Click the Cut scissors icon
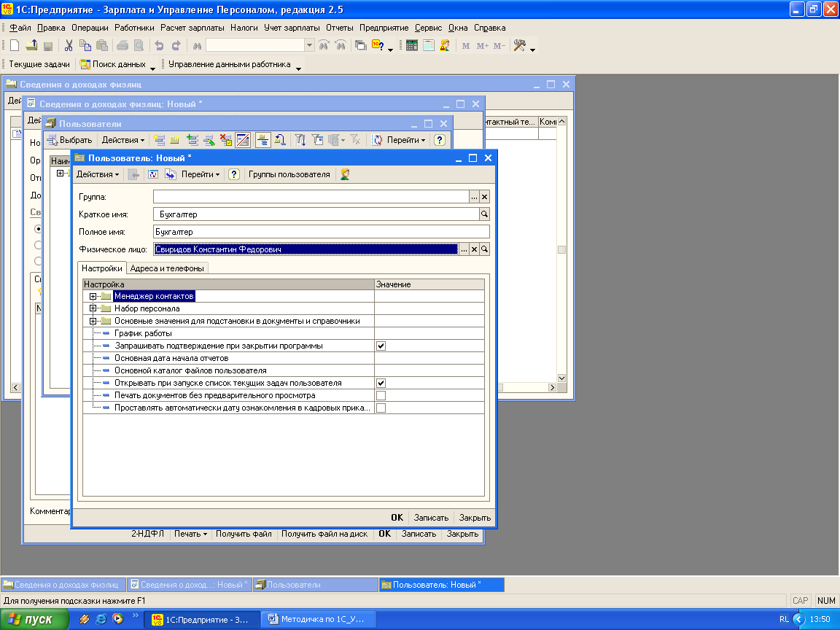 pos(69,45)
